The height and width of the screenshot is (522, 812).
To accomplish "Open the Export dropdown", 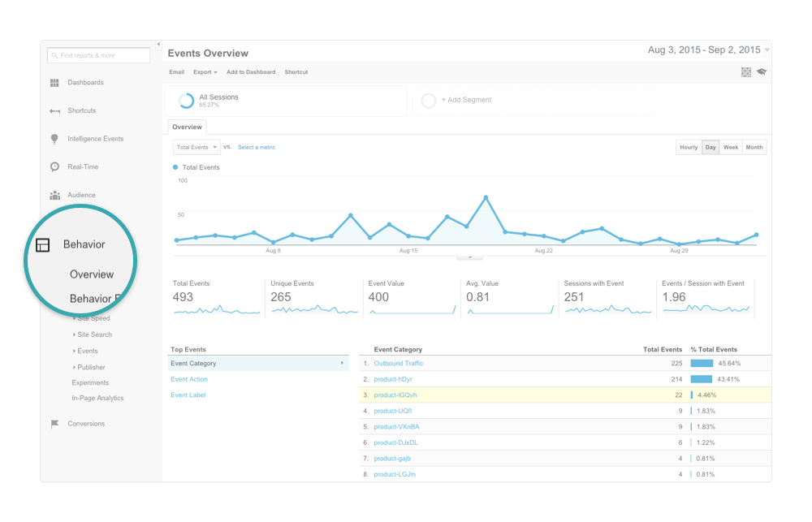I will pyautogui.click(x=205, y=72).
